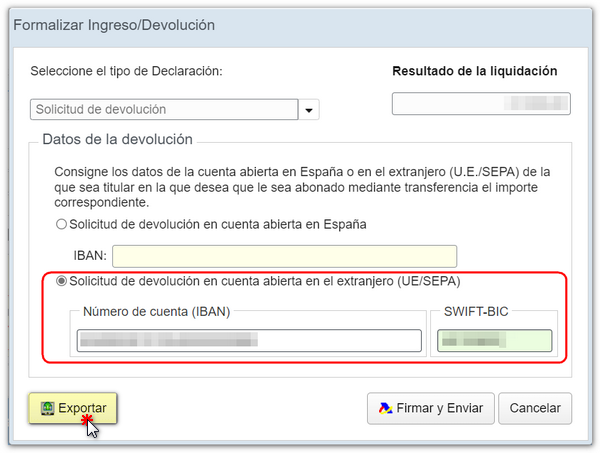Click the Firmar y Enviar button

point(431,408)
